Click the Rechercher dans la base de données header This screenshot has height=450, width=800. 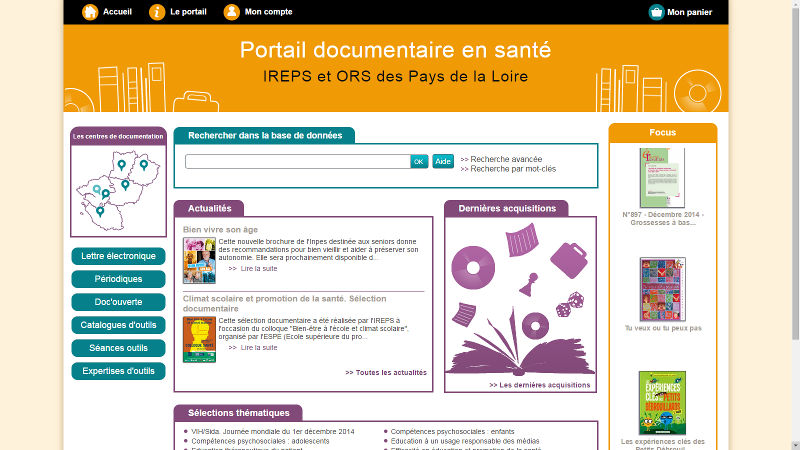coord(265,135)
